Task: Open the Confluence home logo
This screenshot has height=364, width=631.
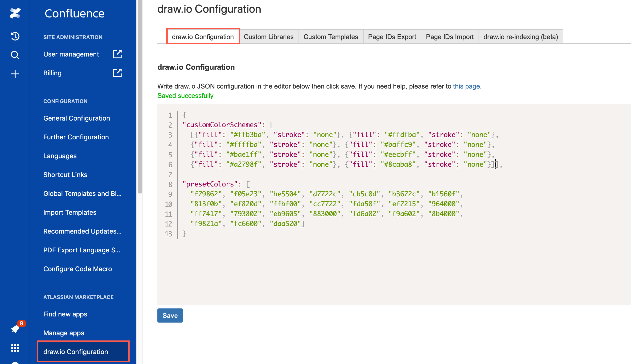Action: (x=15, y=13)
